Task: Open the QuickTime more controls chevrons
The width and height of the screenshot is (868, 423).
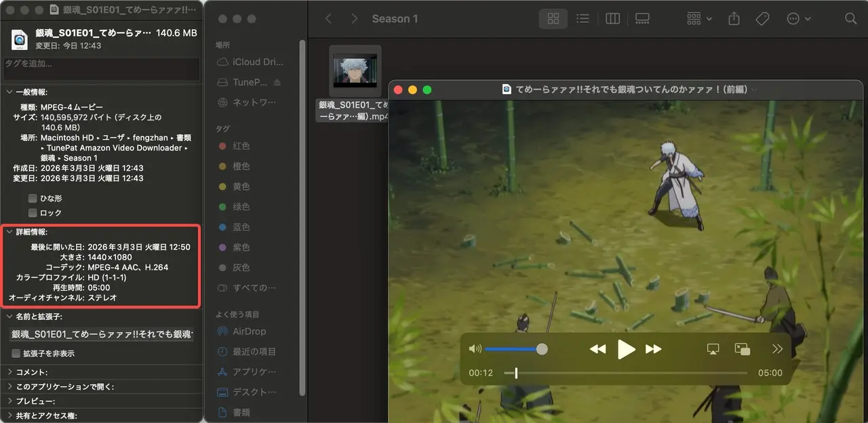Action: [x=777, y=349]
